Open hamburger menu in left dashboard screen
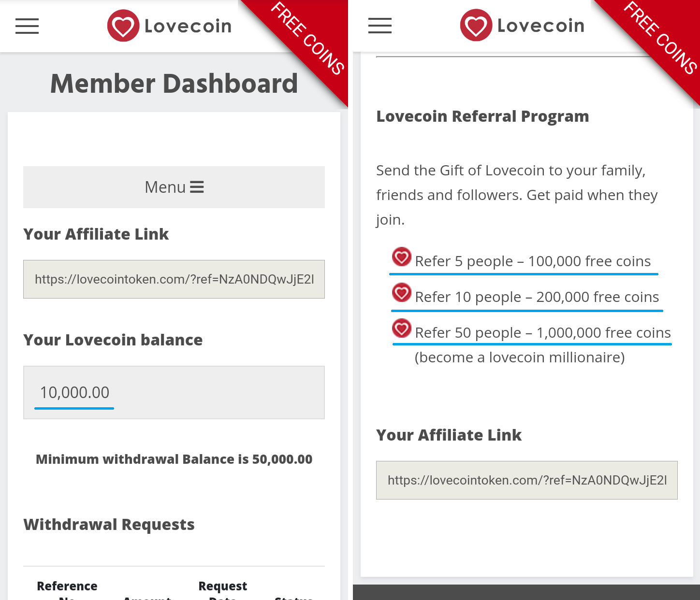 click(x=27, y=26)
